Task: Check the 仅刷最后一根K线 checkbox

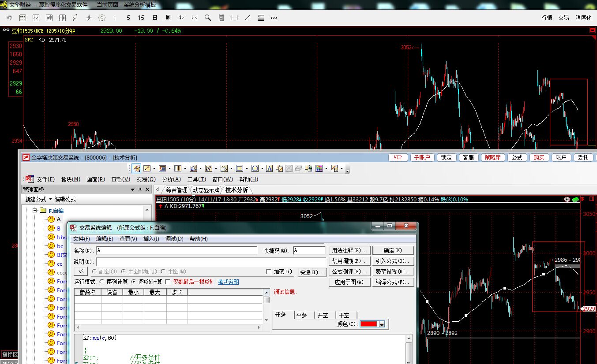Action: click(x=168, y=282)
